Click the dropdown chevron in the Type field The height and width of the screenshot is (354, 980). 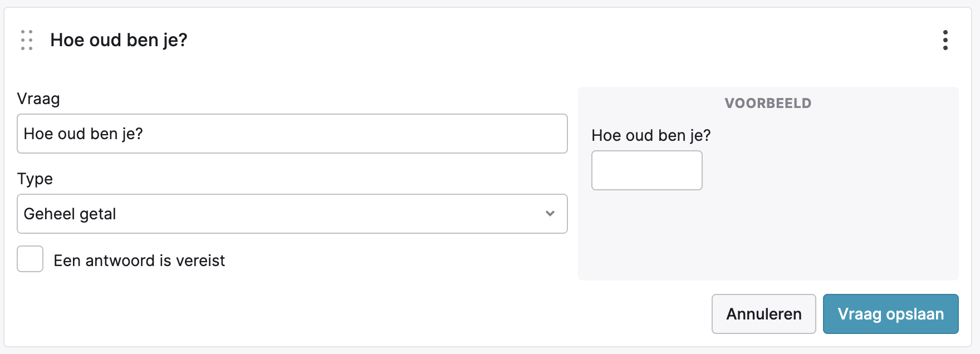tap(550, 214)
